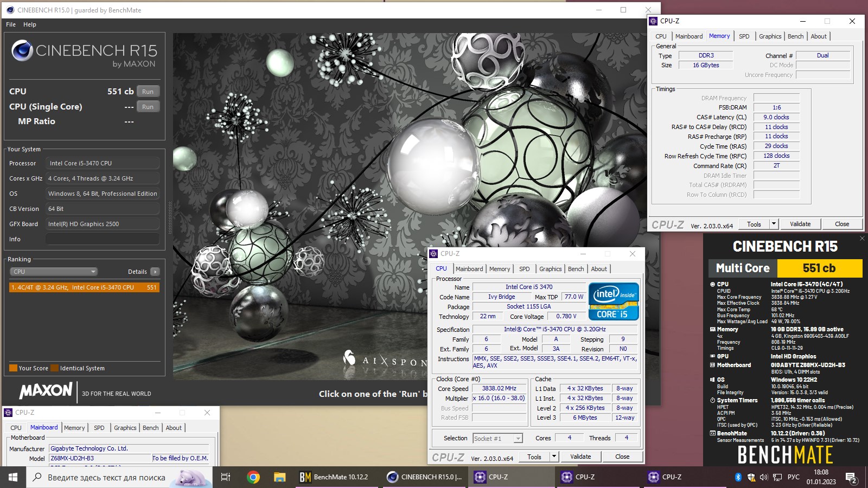Click the DDR3 memory type value
This screenshot has height=488, width=868.
coord(706,55)
